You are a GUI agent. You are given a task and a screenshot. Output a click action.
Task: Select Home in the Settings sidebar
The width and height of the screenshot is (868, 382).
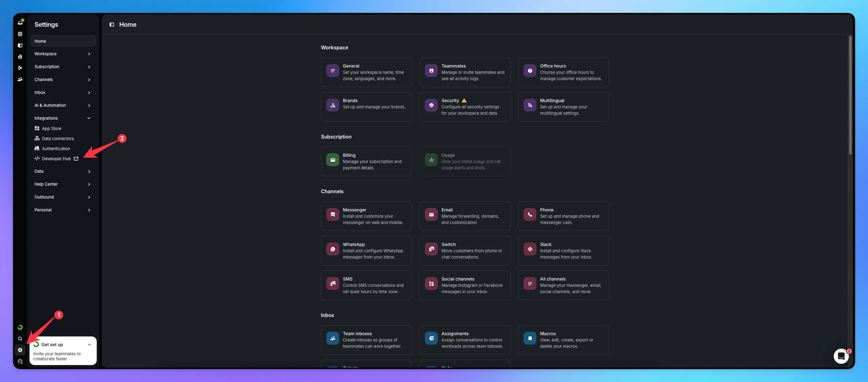coord(63,41)
